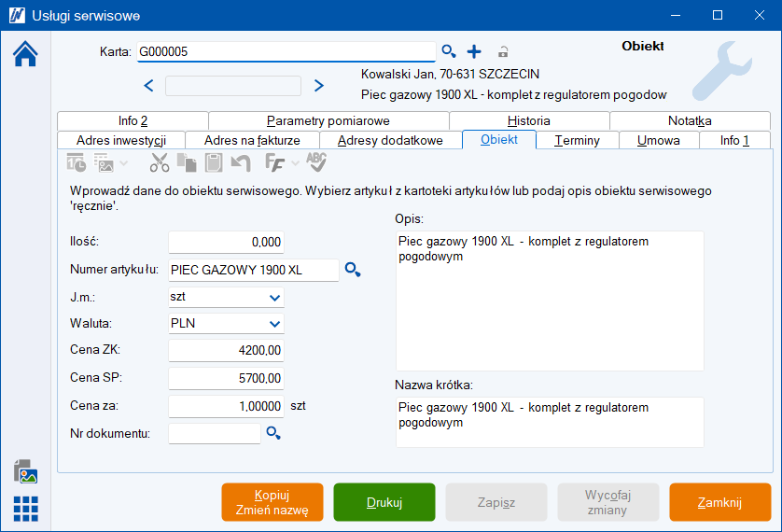The height and width of the screenshot is (532, 782).
Task: Expand the J.m. unit dropdown
Action: click(x=274, y=298)
